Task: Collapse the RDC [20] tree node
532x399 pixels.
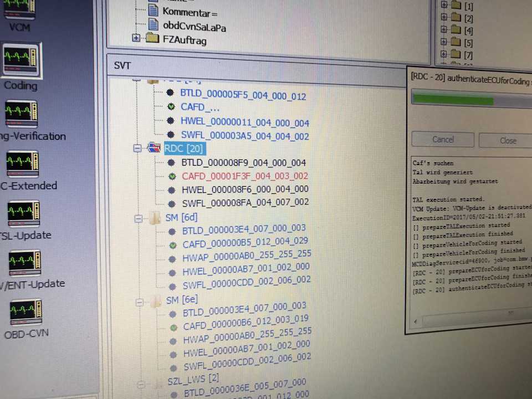Action: tap(137, 149)
